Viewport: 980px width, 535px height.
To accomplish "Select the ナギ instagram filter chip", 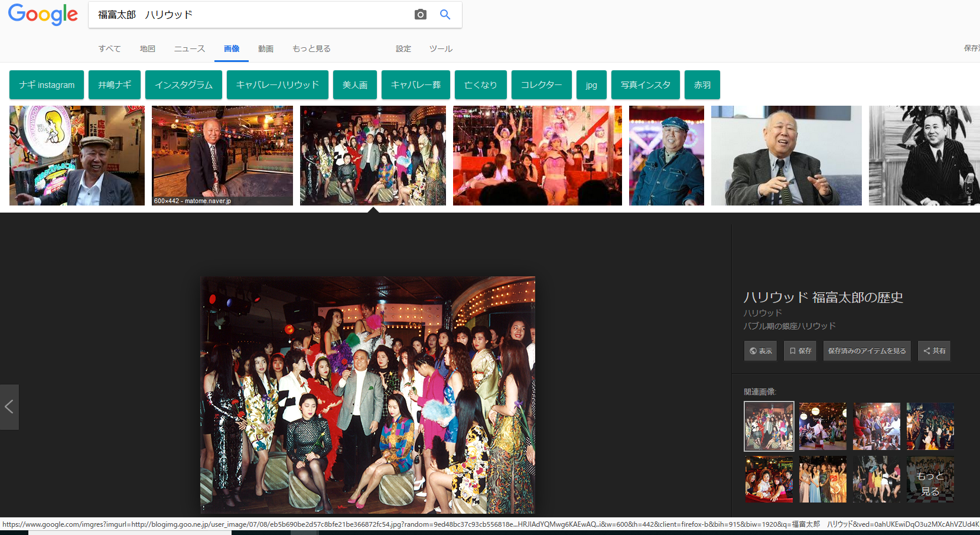I will click(47, 84).
